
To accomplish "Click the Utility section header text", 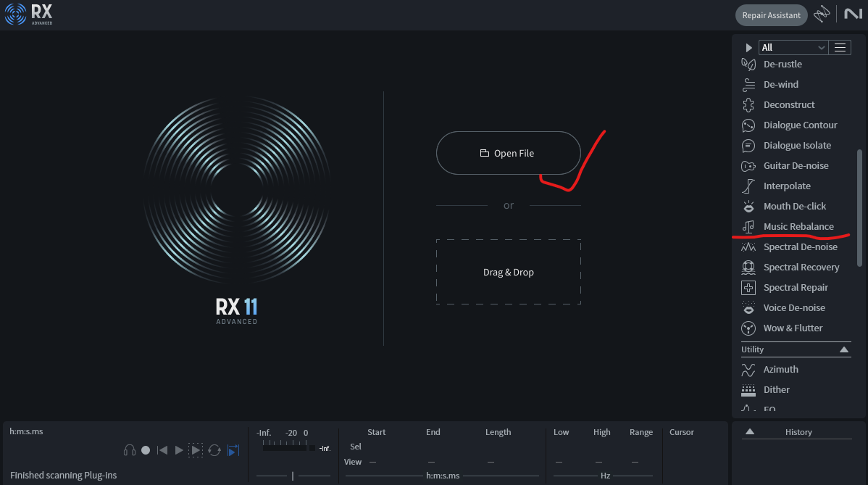I will click(x=752, y=349).
